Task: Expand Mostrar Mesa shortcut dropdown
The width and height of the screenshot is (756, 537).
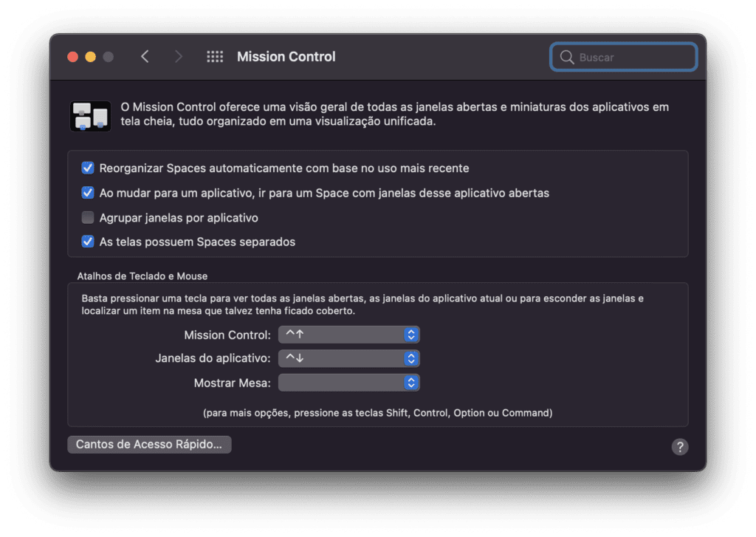Action: [x=349, y=383]
